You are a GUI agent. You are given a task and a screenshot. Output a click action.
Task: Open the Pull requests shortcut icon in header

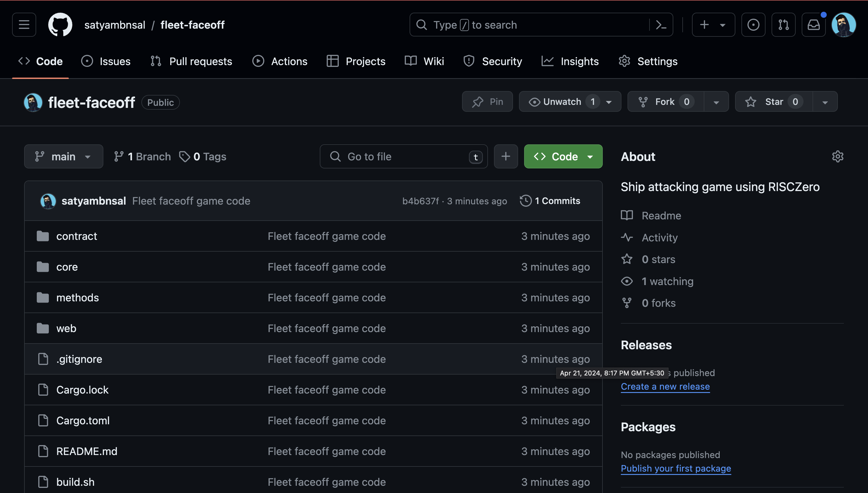783,25
